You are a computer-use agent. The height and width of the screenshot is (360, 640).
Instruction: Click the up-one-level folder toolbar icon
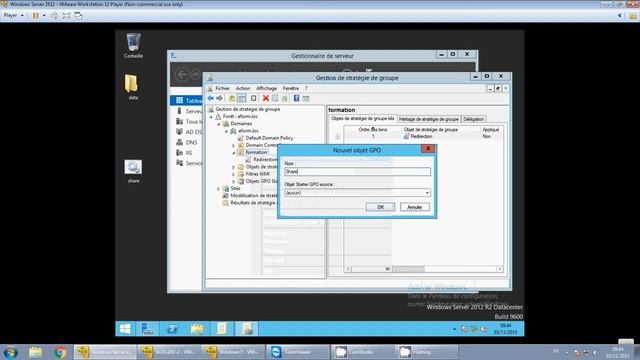pyautogui.click(x=232, y=98)
